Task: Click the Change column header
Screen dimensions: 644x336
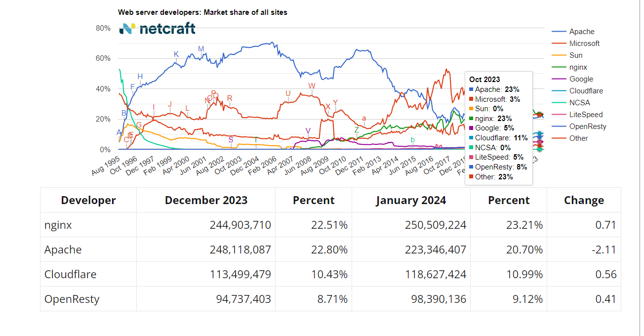Action: [584, 200]
